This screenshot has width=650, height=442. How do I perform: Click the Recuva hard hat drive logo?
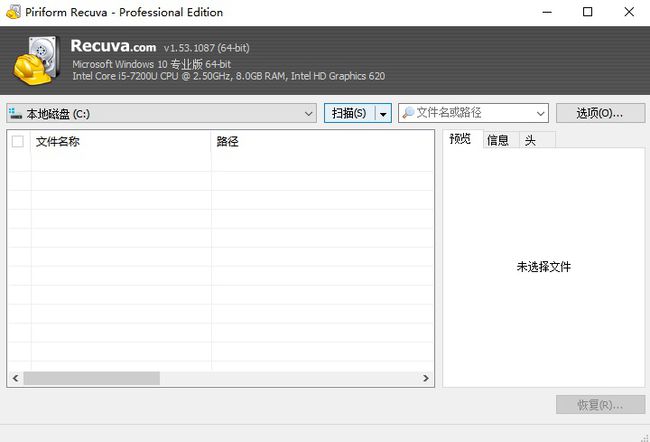pos(38,60)
